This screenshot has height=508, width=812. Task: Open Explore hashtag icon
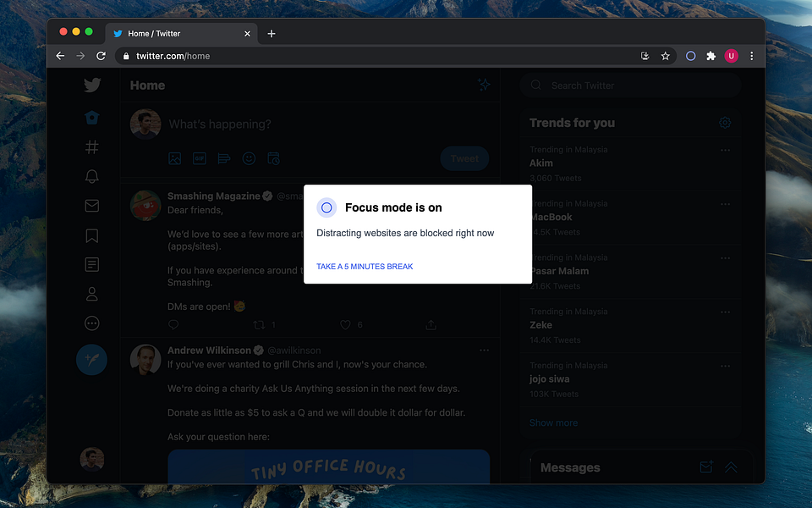click(92, 147)
